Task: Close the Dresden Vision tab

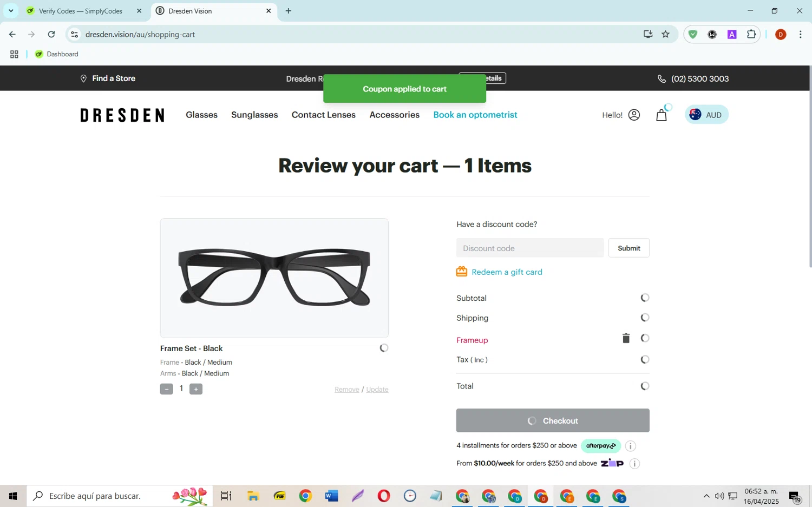Action: (x=269, y=11)
